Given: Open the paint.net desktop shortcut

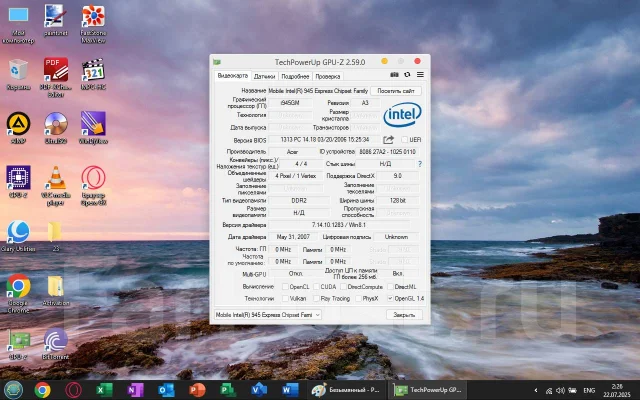Looking at the screenshot, I should click(x=56, y=20).
